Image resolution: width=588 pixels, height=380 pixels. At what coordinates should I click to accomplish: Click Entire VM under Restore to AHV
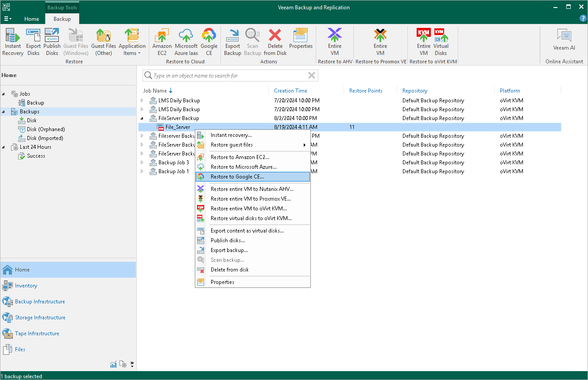coord(335,42)
